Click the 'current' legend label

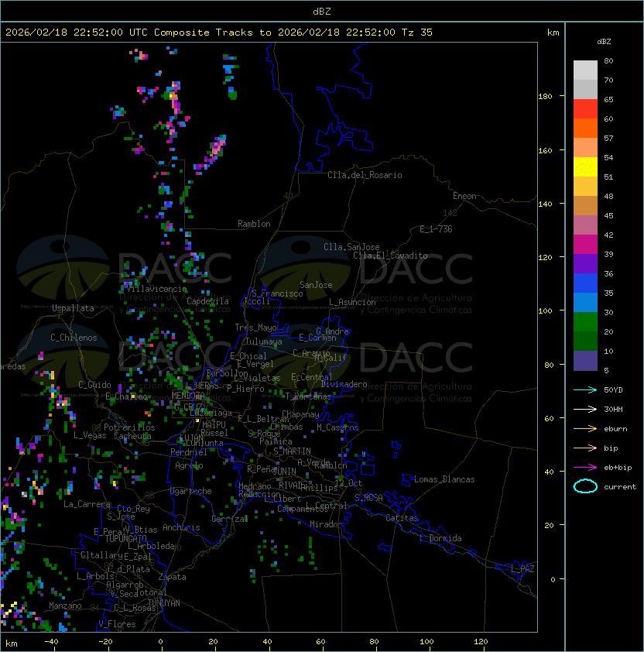pos(620,487)
